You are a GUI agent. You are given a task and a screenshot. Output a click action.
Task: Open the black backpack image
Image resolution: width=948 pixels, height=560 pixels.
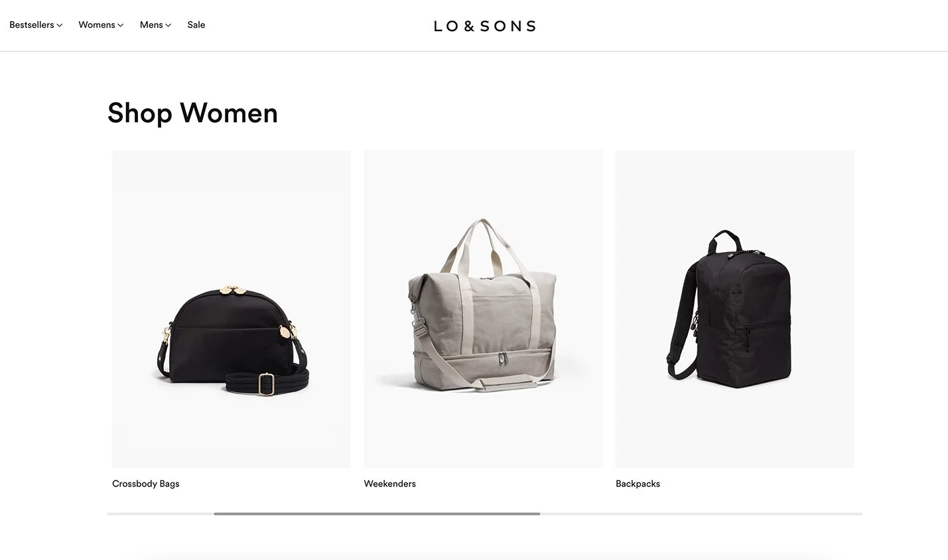(735, 309)
